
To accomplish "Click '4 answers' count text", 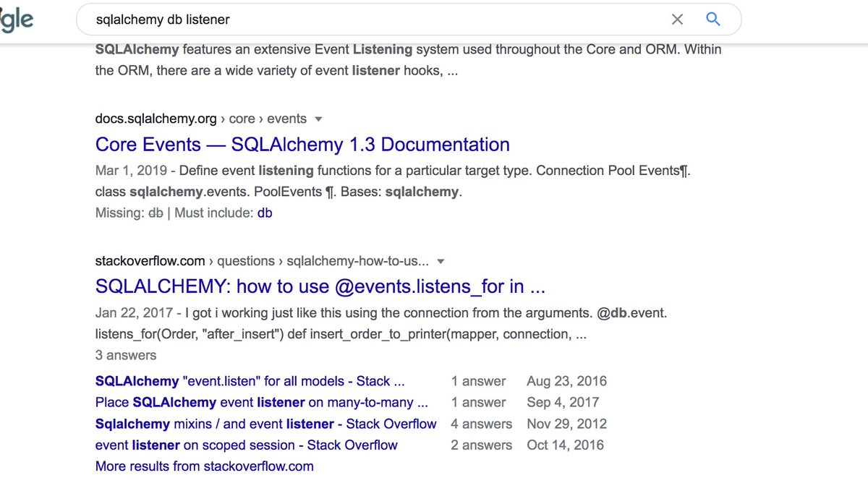I will [482, 424].
